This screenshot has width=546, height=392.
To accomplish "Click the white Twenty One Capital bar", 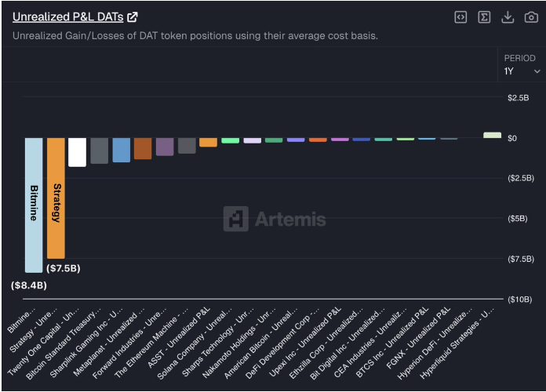I will click(77, 151).
